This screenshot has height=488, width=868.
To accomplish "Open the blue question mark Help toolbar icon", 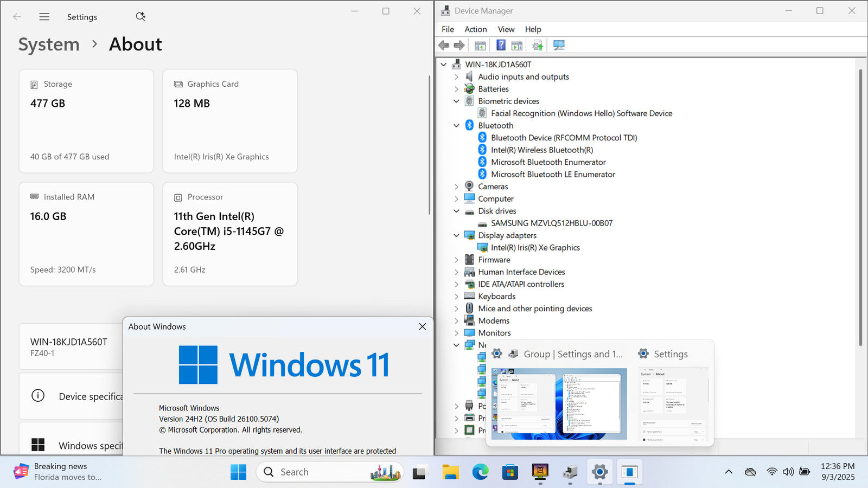I will click(x=501, y=46).
